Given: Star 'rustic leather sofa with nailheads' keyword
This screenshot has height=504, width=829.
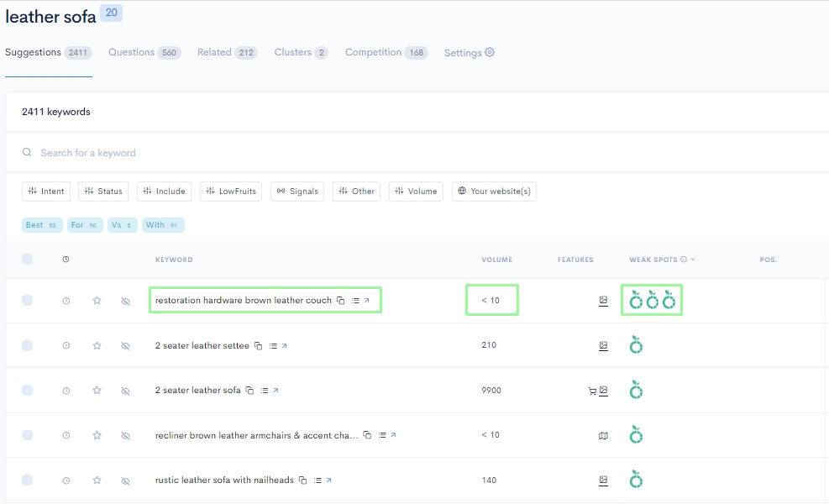Looking at the screenshot, I should [97, 480].
